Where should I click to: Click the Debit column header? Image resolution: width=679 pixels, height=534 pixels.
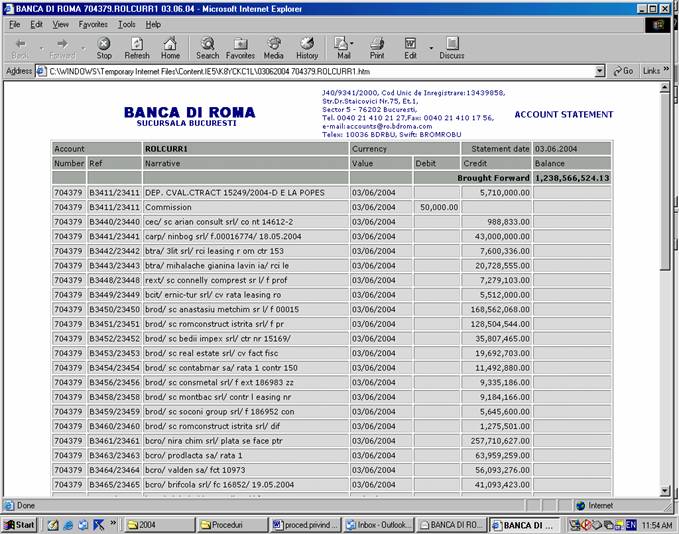(436, 163)
